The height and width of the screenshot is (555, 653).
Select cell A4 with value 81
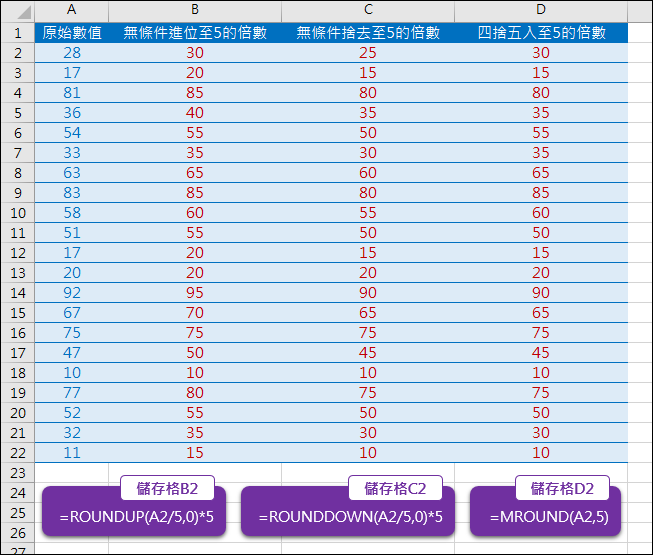click(x=72, y=93)
